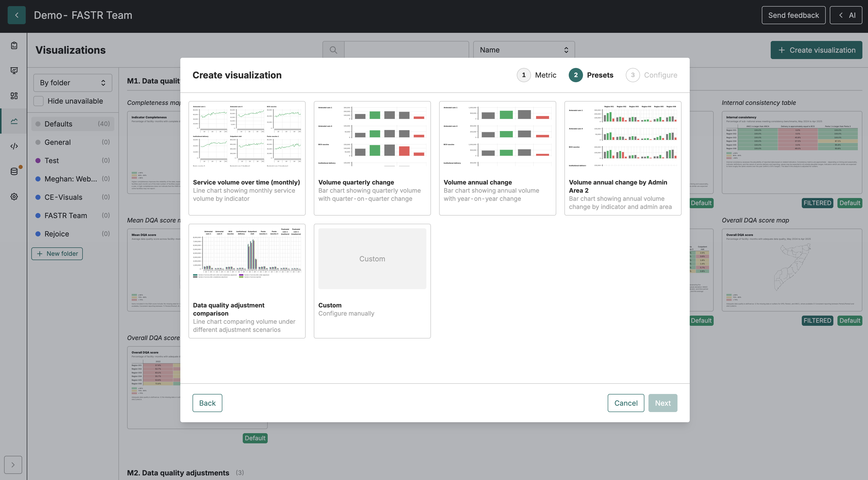The image size is (868, 480).
Task: Open the Name sort dropdown
Action: point(524,50)
